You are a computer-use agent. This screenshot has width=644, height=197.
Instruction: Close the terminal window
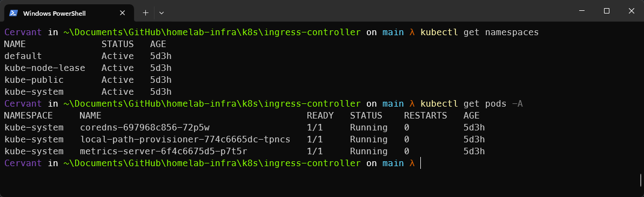(631, 11)
